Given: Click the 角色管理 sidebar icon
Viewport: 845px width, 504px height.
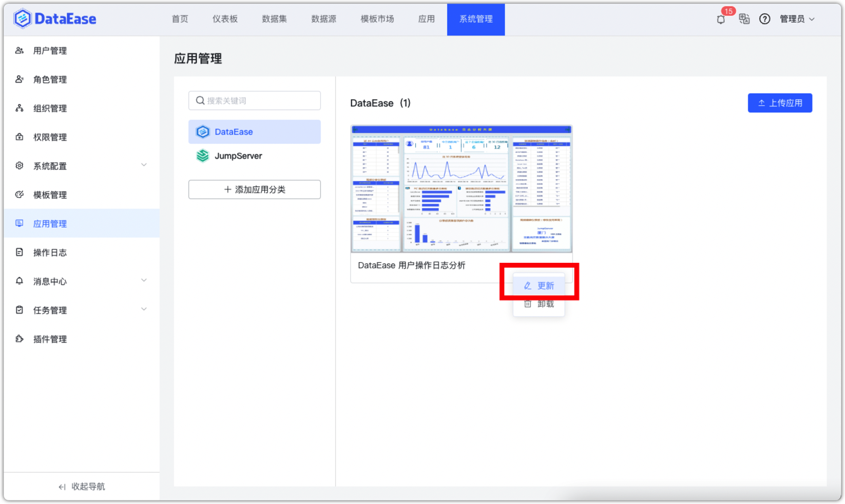Looking at the screenshot, I should (19, 79).
